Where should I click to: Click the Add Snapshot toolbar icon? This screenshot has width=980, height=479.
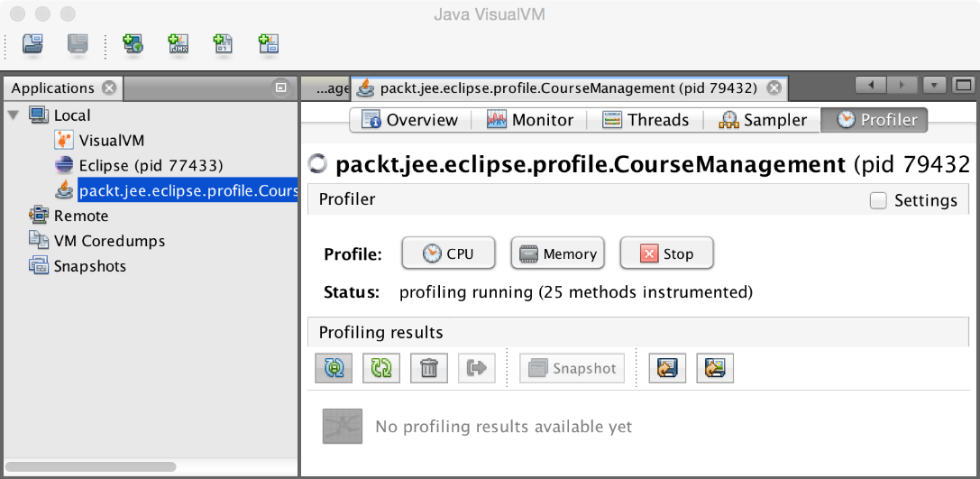click(x=268, y=44)
